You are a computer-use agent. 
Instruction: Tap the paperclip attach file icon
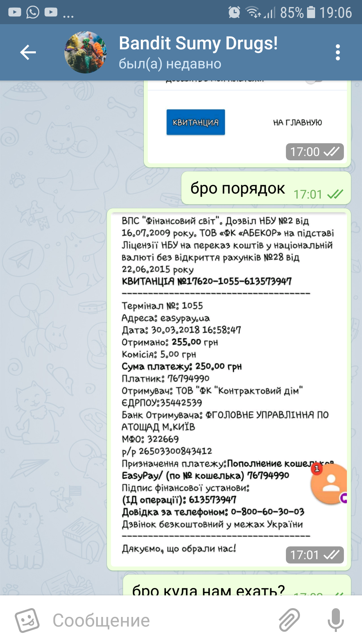point(289,620)
